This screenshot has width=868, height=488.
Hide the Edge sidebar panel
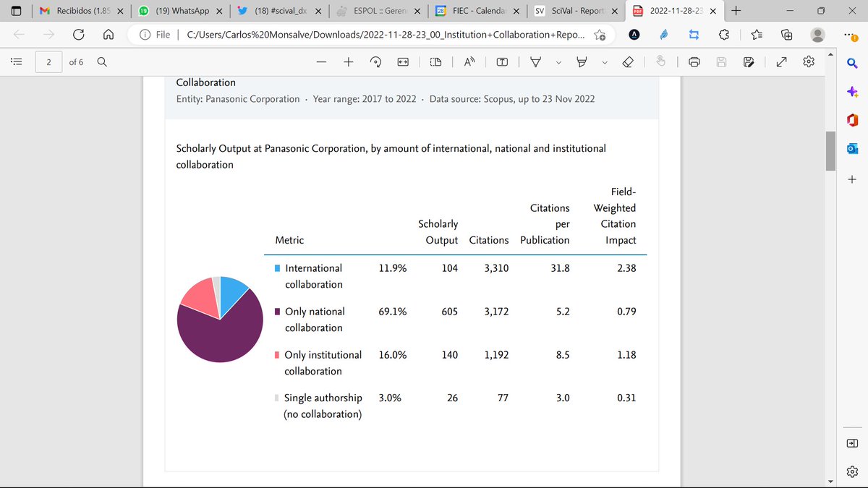[x=852, y=442]
